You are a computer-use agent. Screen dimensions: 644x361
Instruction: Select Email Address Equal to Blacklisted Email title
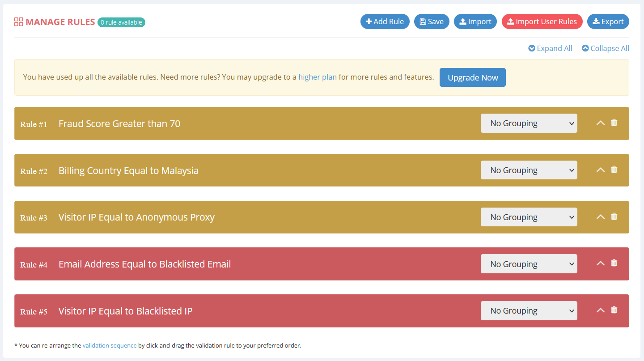pos(144,264)
